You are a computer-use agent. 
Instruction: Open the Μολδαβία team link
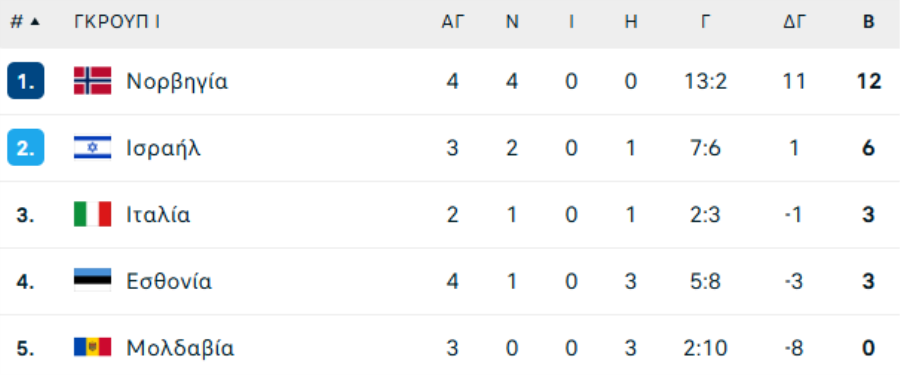(180, 348)
